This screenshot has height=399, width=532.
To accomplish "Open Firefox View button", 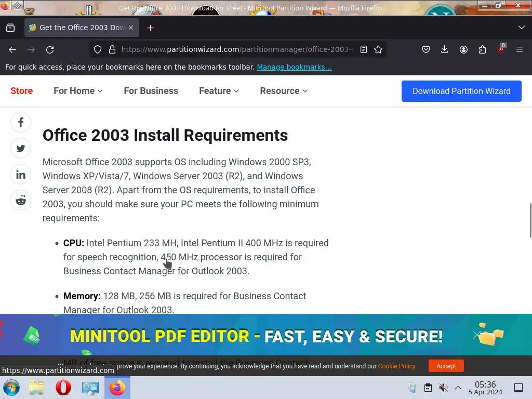I will coord(10,28).
